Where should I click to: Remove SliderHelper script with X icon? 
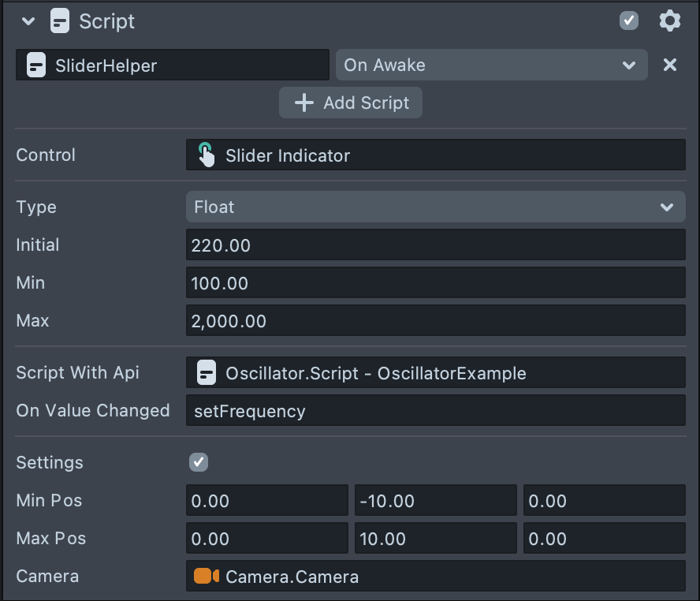click(670, 65)
